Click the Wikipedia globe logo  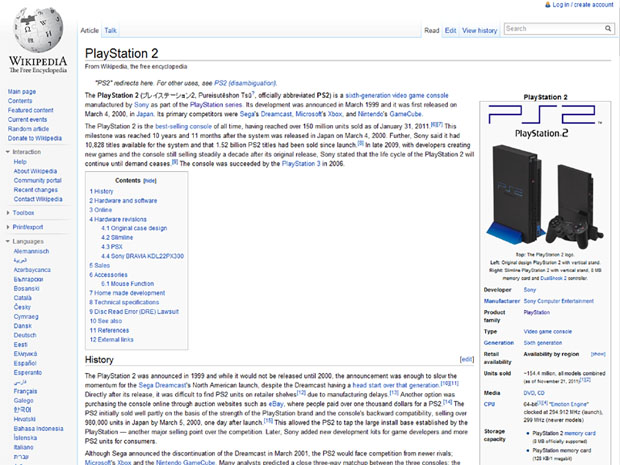[38, 30]
